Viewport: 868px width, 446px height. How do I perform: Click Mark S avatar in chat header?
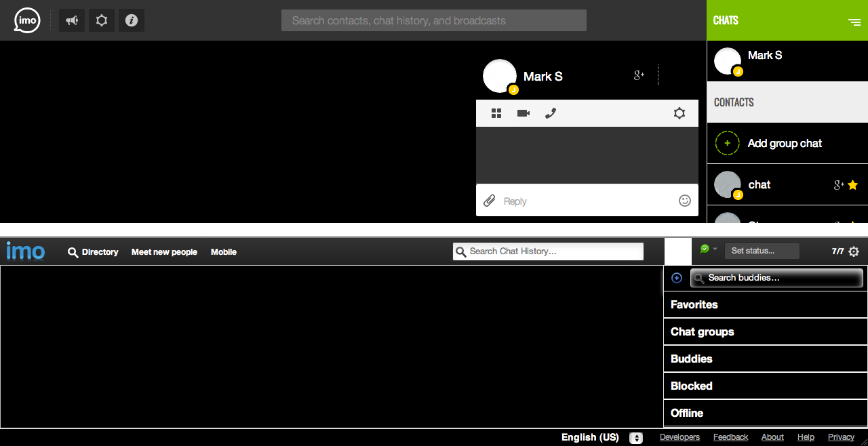pyautogui.click(x=500, y=76)
